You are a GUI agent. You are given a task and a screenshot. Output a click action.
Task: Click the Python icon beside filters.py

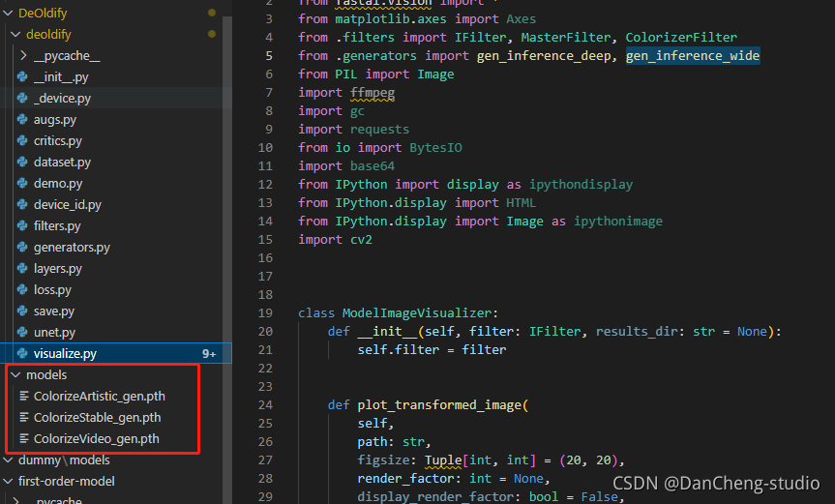[x=22, y=225]
